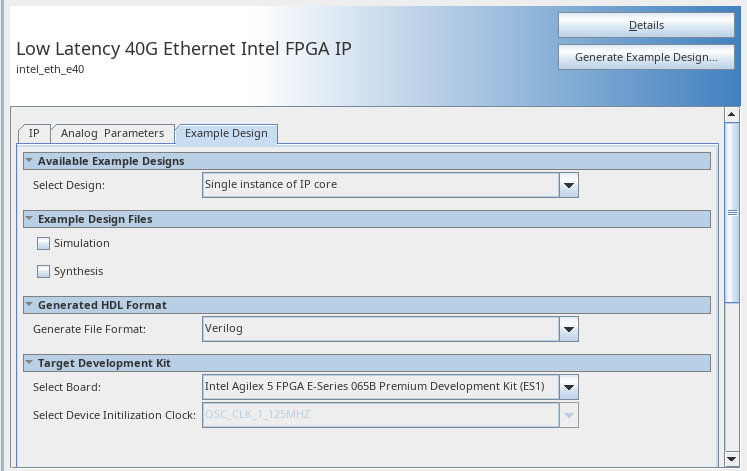Open the Analog Parameters tab
Viewport: 747px width, 471px height.
pos(112,133)
